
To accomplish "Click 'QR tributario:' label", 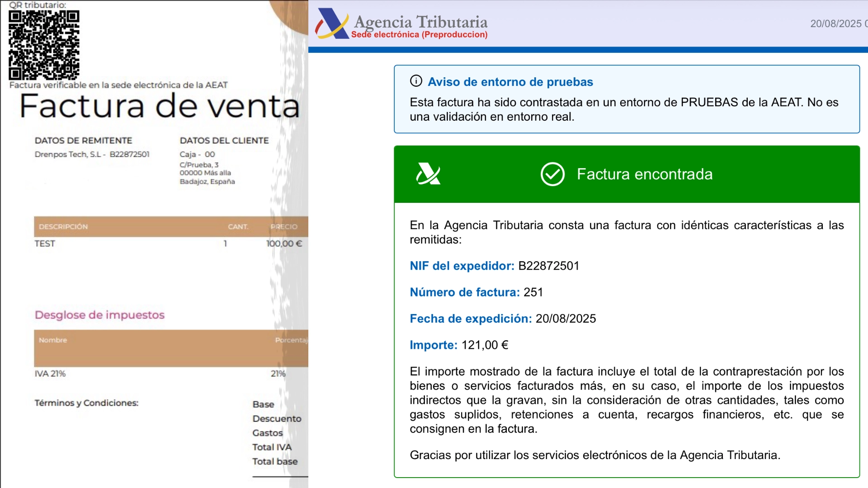I will (x=38, y=5).
